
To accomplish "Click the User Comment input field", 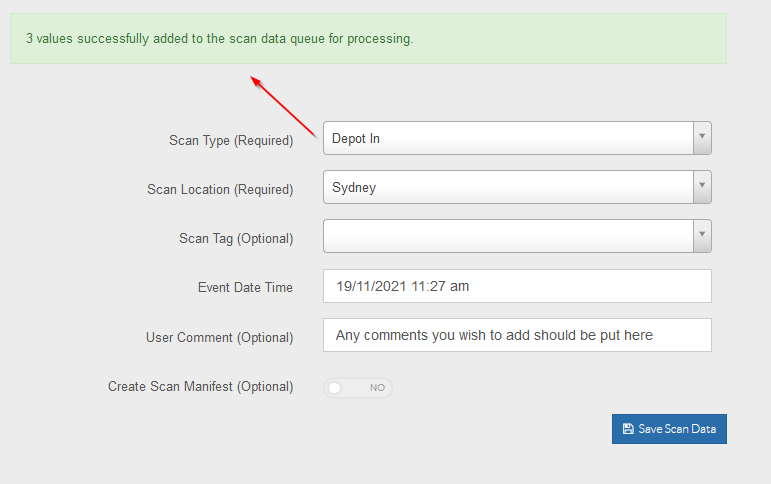I will coord(517,335).
